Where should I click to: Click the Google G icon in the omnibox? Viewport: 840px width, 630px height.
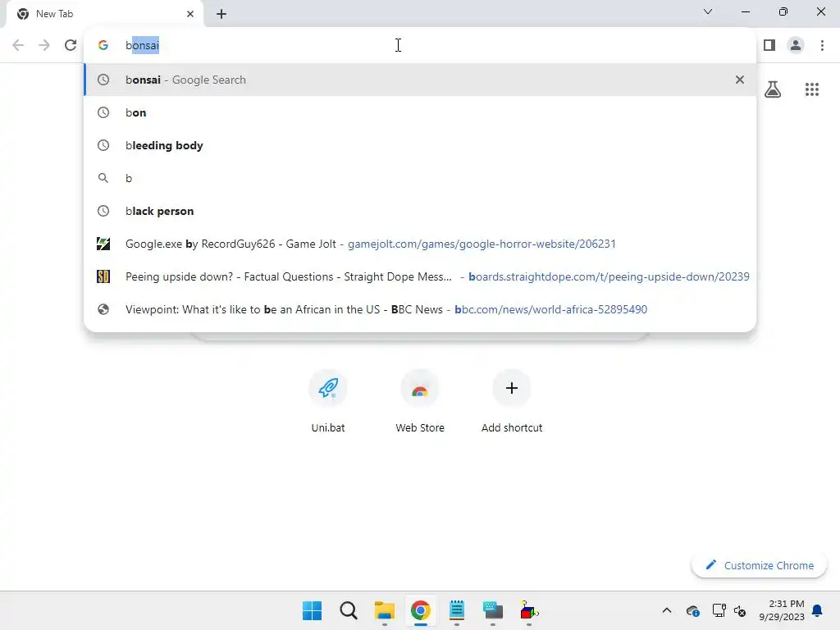point(103,45)
